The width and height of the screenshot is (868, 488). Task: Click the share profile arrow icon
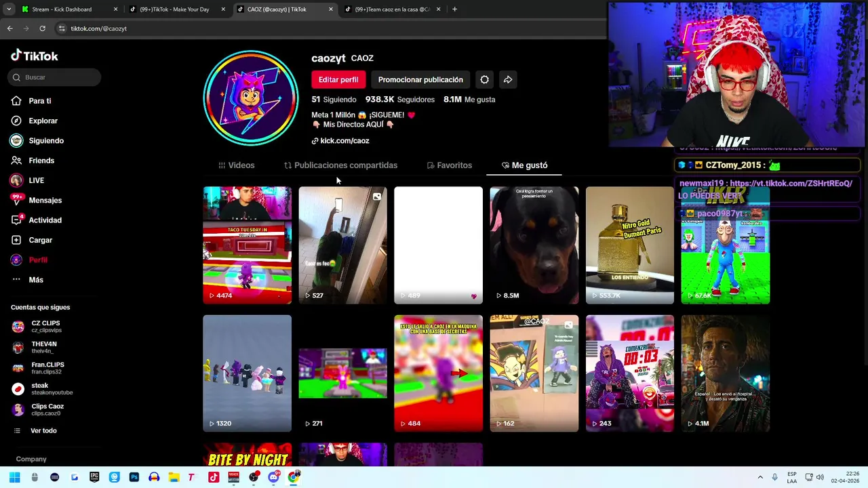[x=508, y=80]
